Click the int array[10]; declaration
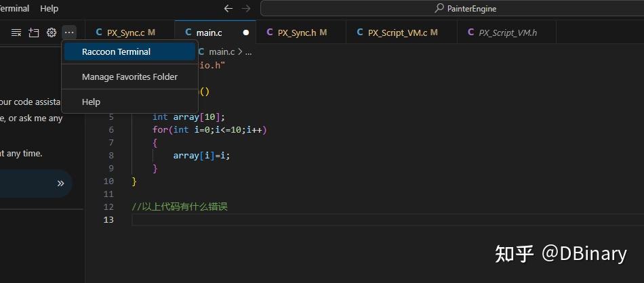Viewport: 644px width, 283px height. [x=188, y=117]
